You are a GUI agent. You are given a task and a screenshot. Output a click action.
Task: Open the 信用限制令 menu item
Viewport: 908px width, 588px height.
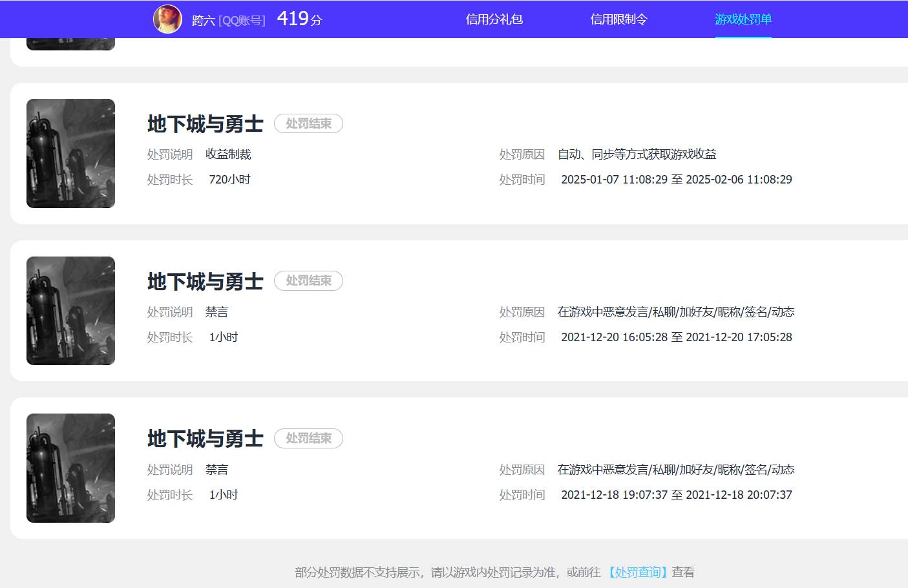click(x=619, y=19)
